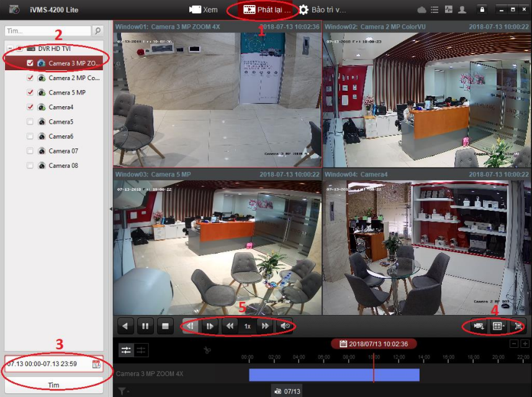Image resolution: width=532 pixels, height=397 pixels.
Task: Enable the Camera5 checkbox
Action: [x=30, y=121]
